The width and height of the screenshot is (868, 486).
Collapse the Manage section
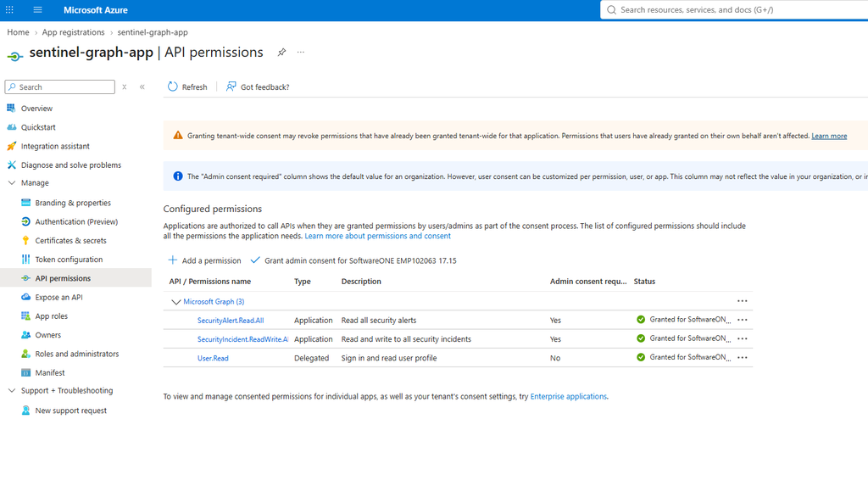click(x=12, y=182)
